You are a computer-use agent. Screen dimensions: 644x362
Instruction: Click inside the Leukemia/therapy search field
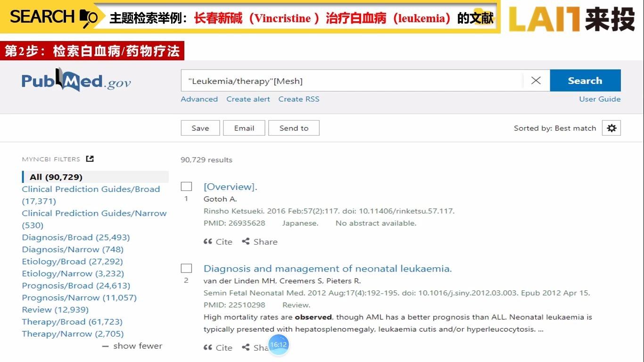click(330, 80)
